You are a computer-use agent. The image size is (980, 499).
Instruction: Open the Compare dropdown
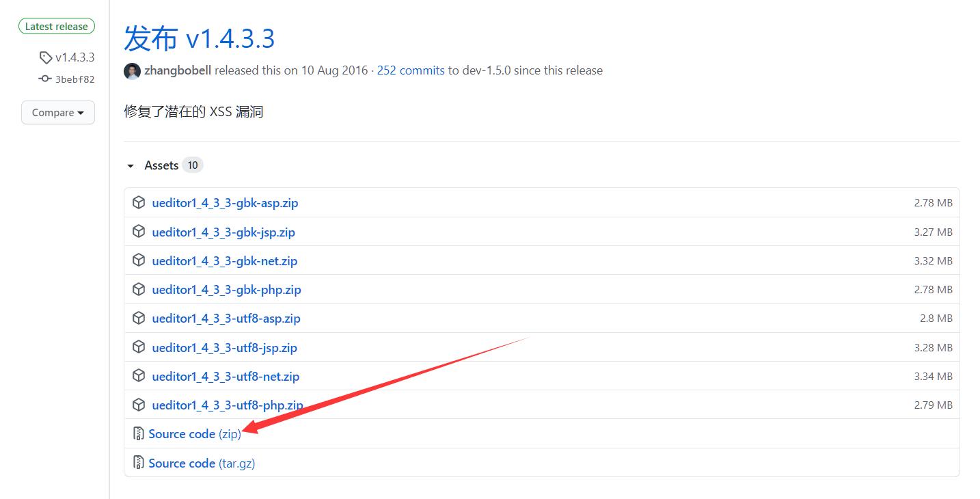pos(58,113)
